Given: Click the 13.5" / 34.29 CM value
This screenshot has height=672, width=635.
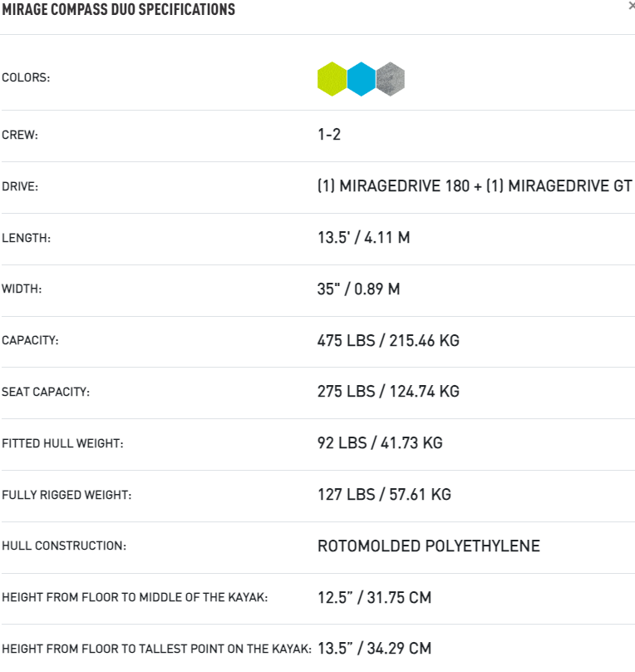Looking at the screenshot, I should click(x=374, y=649).
